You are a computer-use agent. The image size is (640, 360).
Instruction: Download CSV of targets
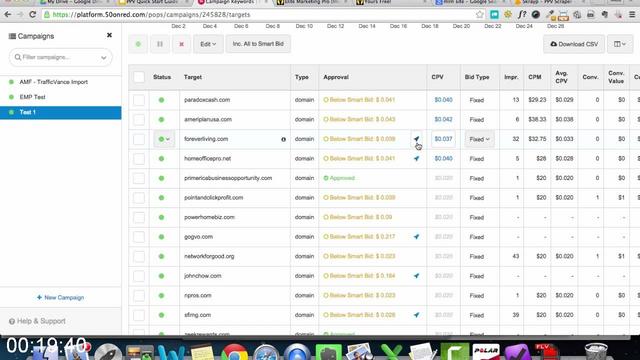[x=574, y=44]
